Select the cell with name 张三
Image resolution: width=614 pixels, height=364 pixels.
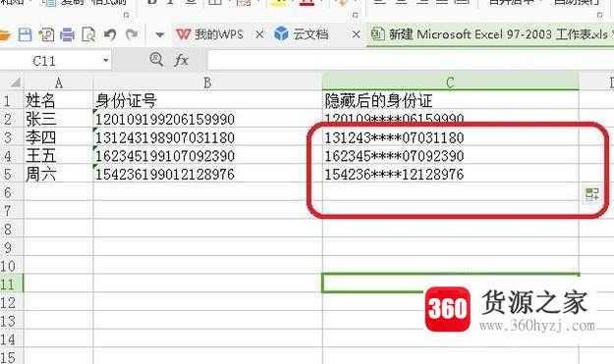click(x=58, y=119)
